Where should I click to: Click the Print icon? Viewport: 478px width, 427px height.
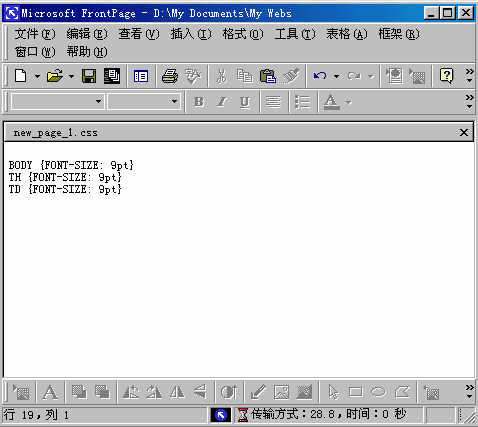170,76
